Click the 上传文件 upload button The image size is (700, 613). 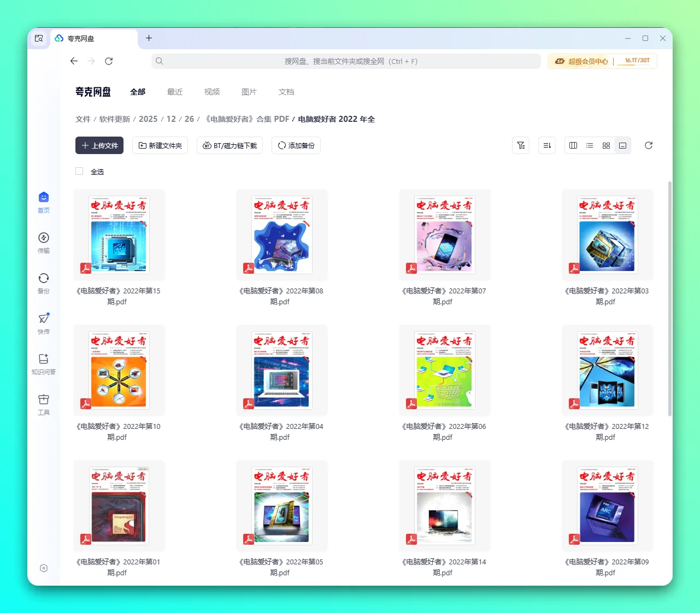[x=99, y=145]
